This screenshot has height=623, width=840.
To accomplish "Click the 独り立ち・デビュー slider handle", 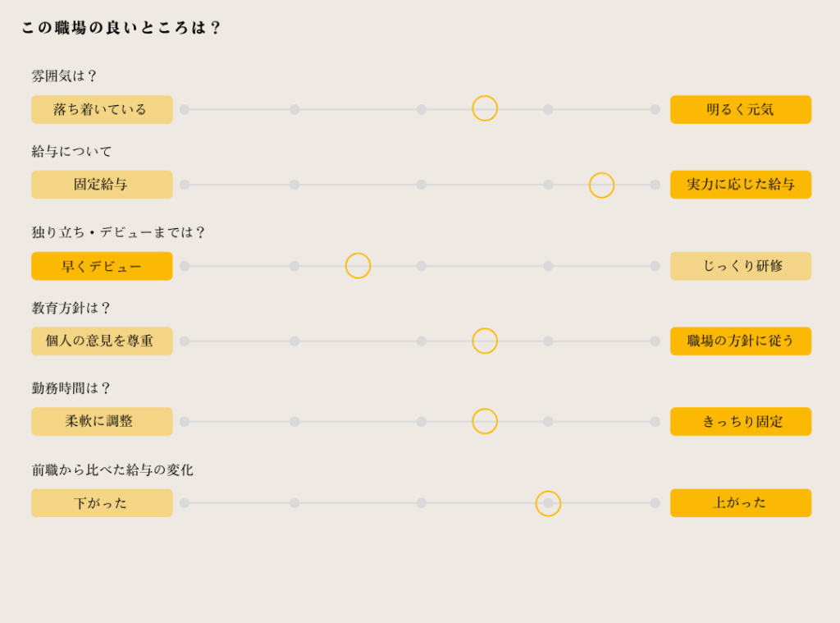I will pyautogui.click(x=358, y=265).
